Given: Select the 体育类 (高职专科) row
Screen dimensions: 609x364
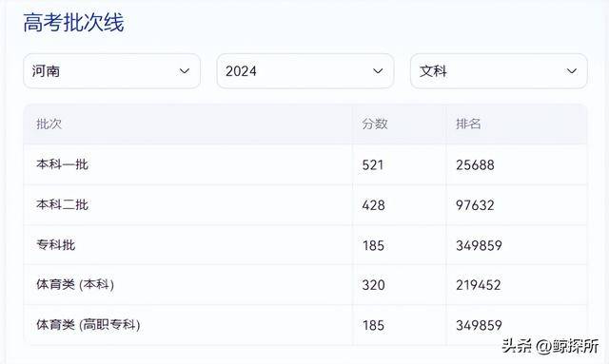Looking at the screenshot, I should pyautogui.click(x=305, y=325).
